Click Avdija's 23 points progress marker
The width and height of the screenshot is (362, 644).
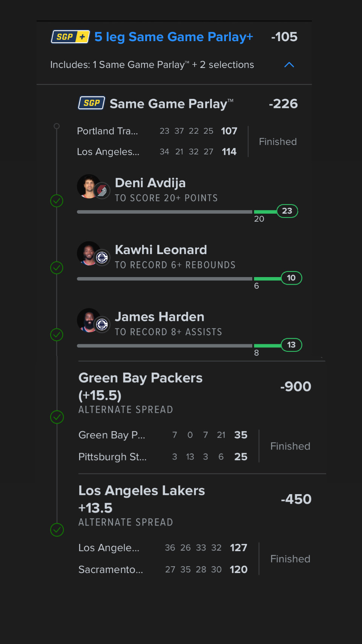[287, 211]
